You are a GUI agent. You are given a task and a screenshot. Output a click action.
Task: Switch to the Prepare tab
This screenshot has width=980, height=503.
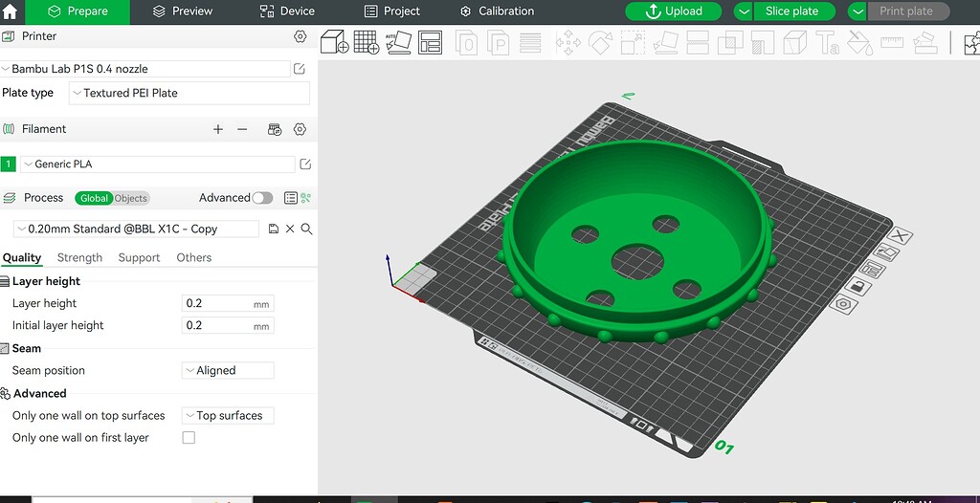click(x=78, y=11)
